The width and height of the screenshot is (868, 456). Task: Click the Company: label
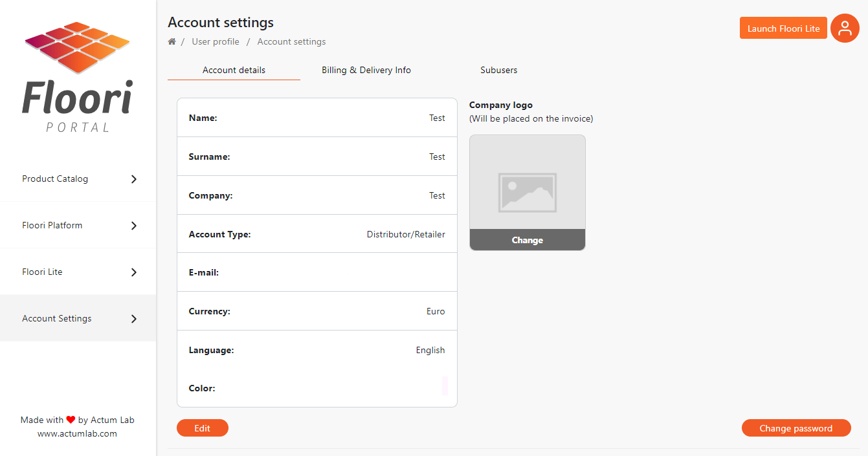pyautogui.click(x=211, y=195)
